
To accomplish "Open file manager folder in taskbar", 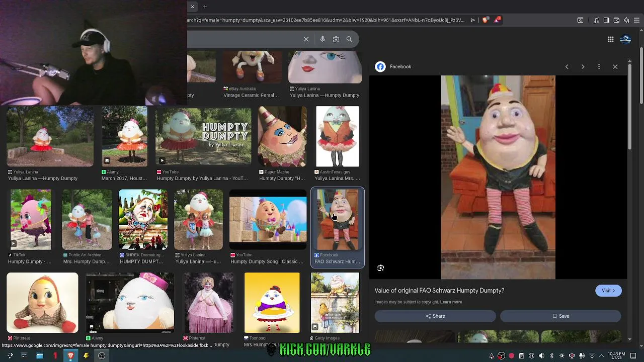I will (39, 355).
